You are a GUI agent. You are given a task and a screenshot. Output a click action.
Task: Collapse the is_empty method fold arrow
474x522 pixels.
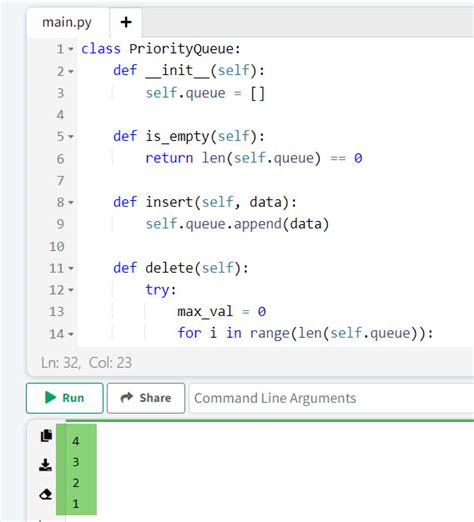click(71, 137)
